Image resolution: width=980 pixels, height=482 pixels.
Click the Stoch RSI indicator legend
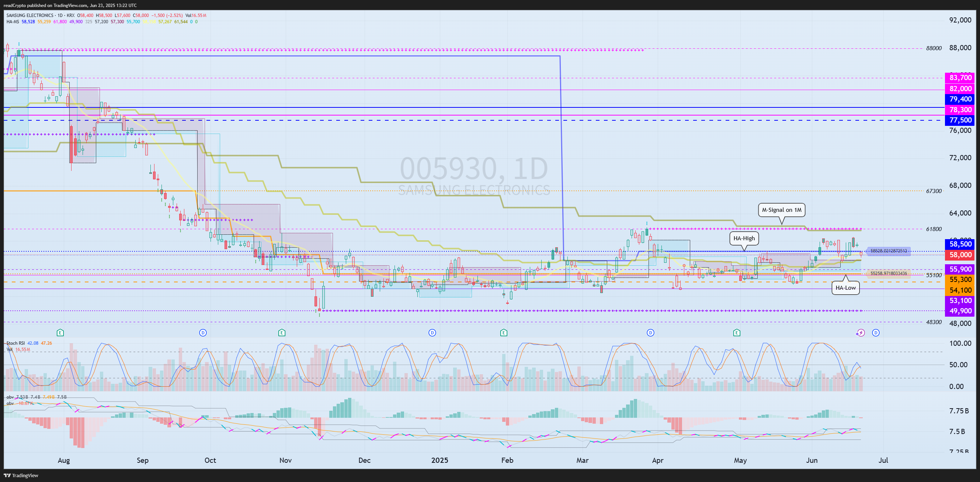15,343
